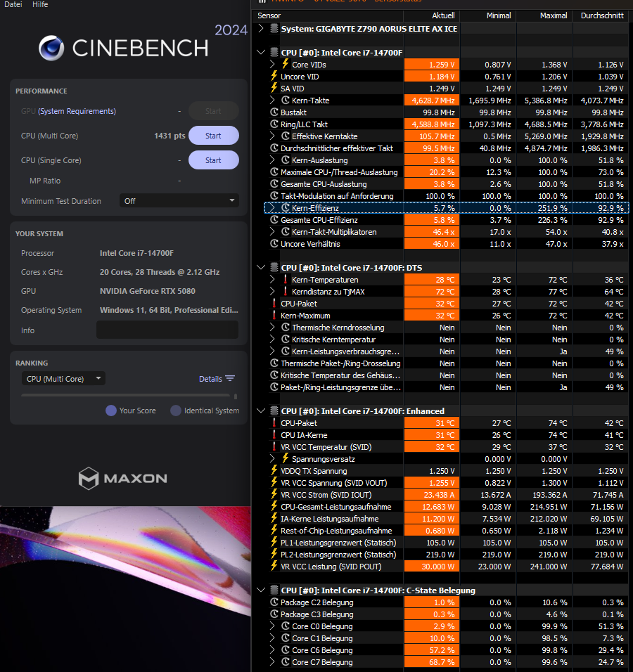
Task: Start the CPU (Single Core) benchmark
Action: point(214,160)
